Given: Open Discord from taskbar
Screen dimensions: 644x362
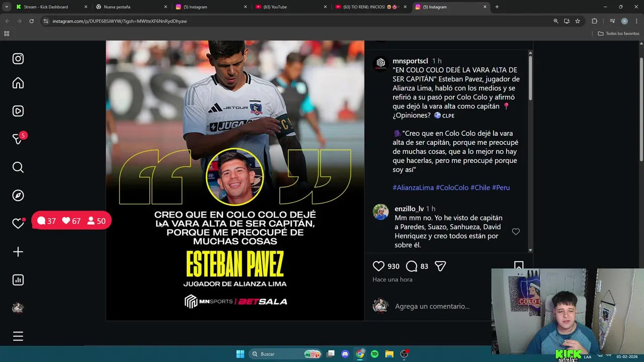Looking at the screenshot, I should tap(345, 354).
